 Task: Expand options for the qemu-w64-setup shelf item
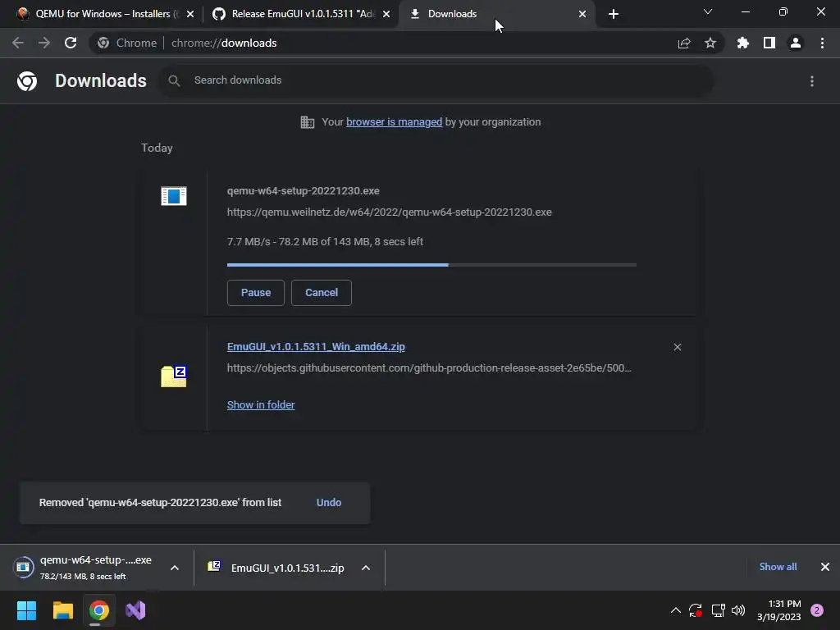[175, 568]
